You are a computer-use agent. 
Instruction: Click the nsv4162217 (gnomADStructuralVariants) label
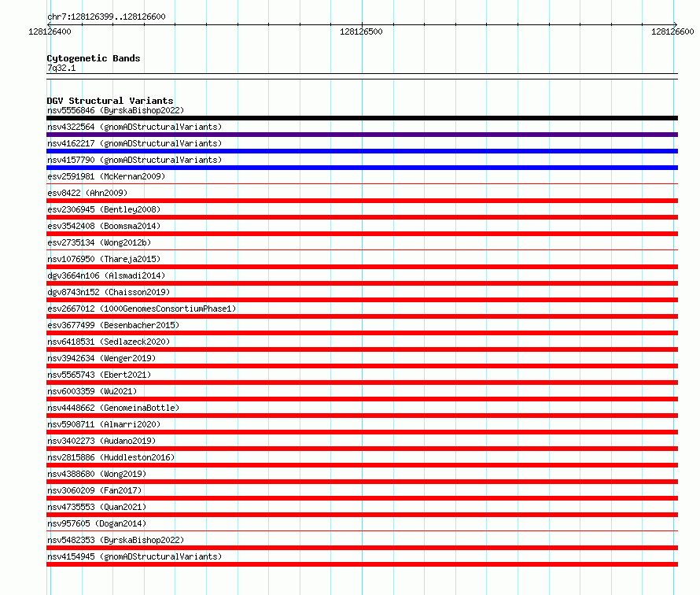134,143
